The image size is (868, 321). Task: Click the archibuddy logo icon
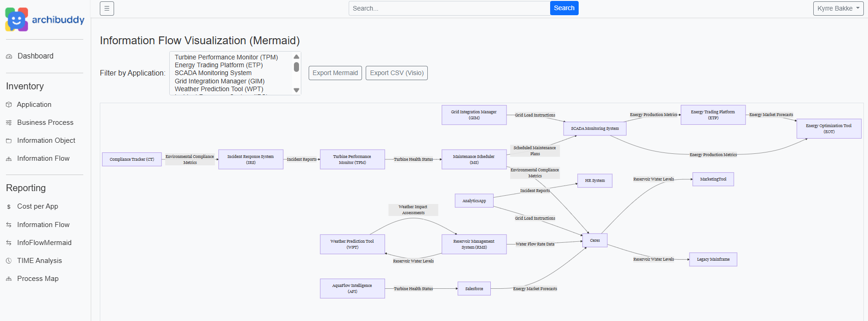coord(17,19)
